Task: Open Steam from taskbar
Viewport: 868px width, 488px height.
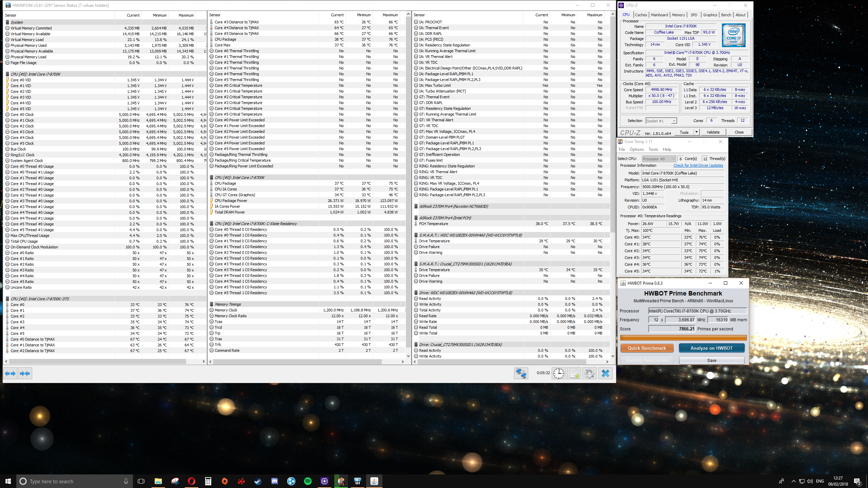Action: click(258, 481)
